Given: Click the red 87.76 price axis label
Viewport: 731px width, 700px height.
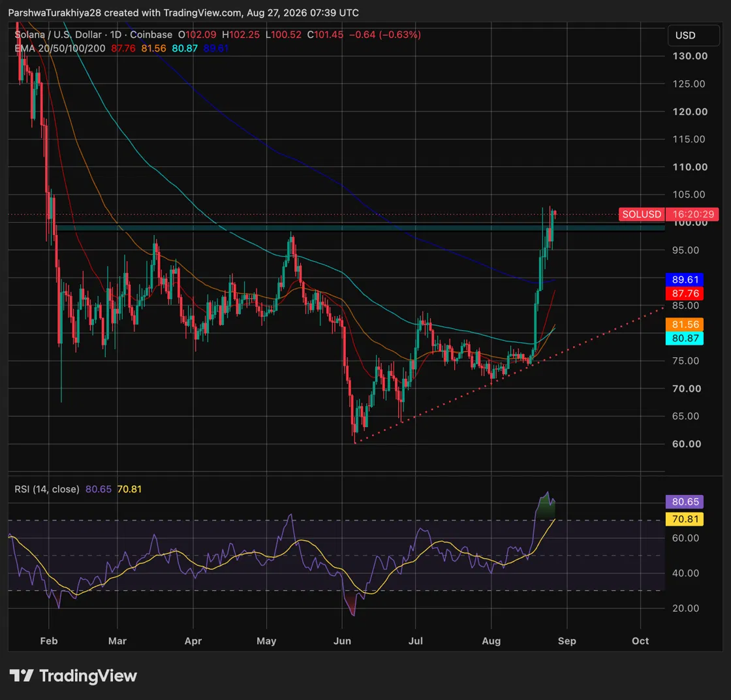Looking at the screenshot, I should [685, 293].
